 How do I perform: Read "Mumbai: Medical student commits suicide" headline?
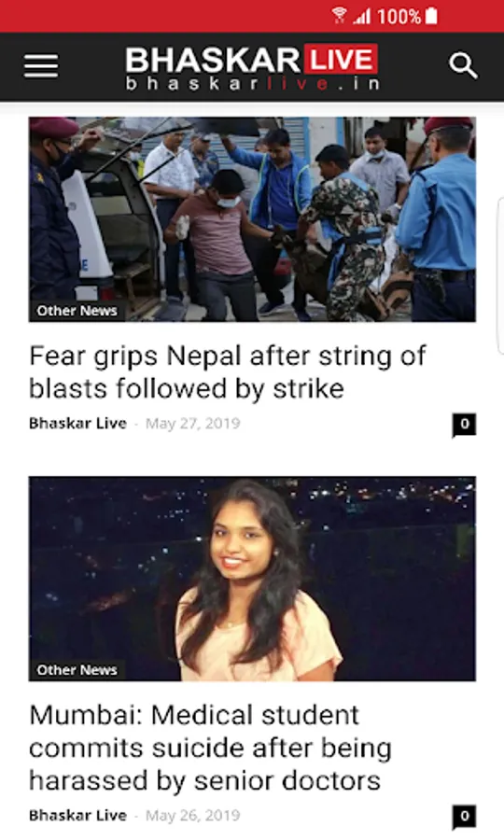coord(211,748)
